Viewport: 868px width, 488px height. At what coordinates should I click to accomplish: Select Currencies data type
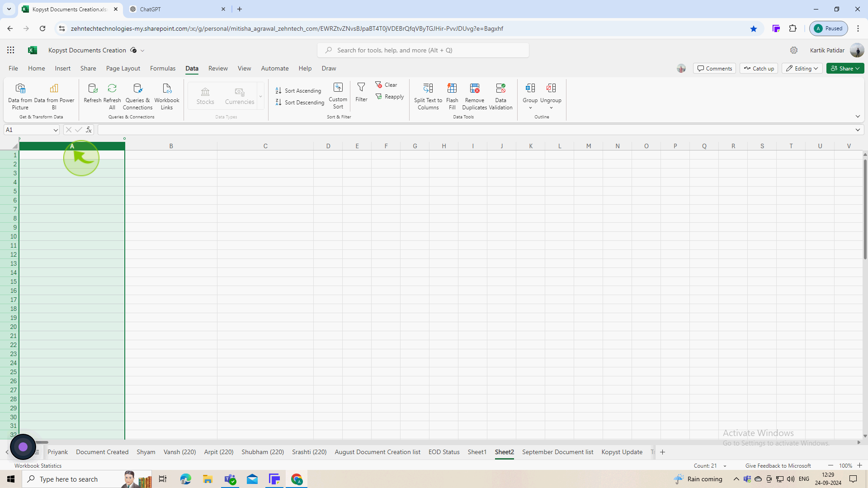click(x=240, y=96)
